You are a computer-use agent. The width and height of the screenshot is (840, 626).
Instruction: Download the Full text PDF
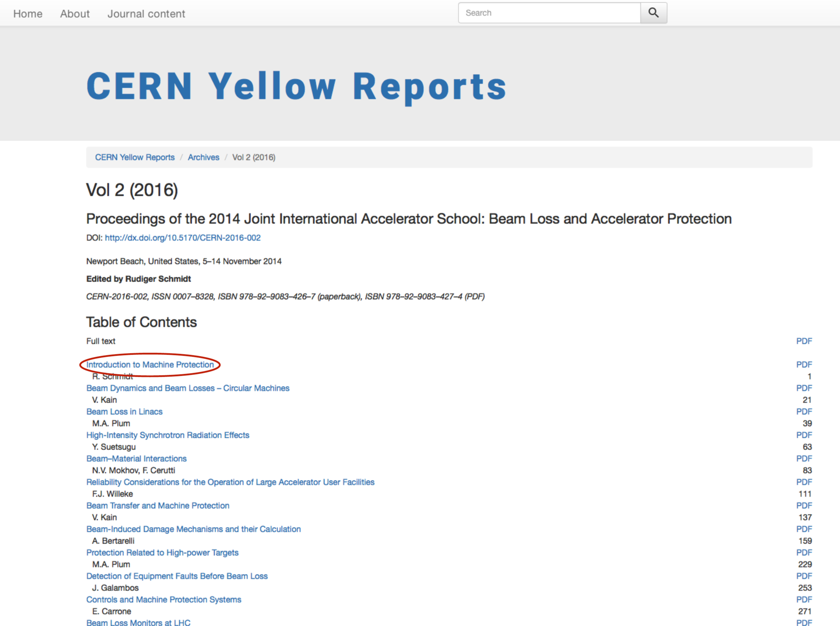click(x=804, y=341)
